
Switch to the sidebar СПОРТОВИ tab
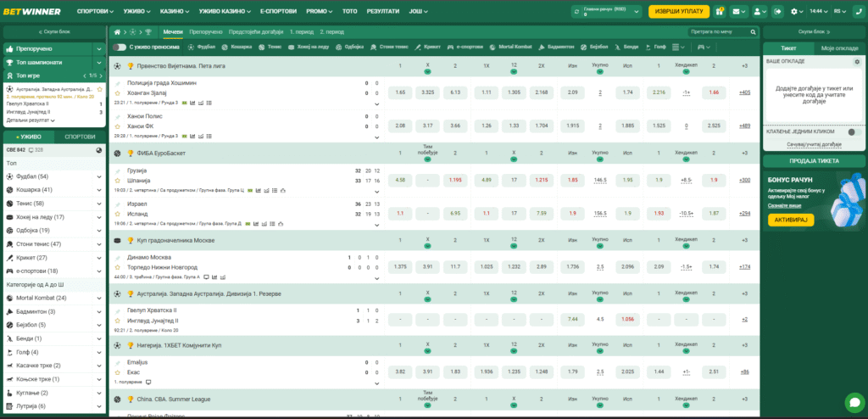click(80, 137)
